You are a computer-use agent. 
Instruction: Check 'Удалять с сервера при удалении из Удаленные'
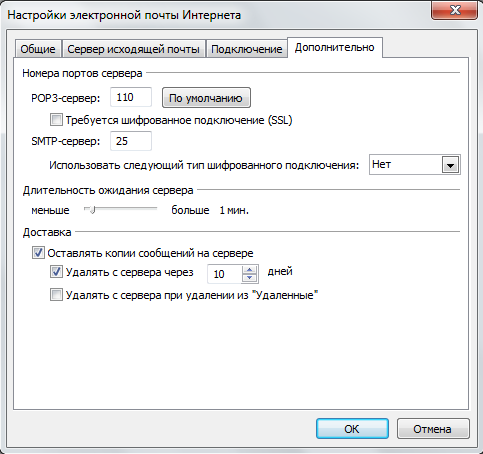pos(56,295)
